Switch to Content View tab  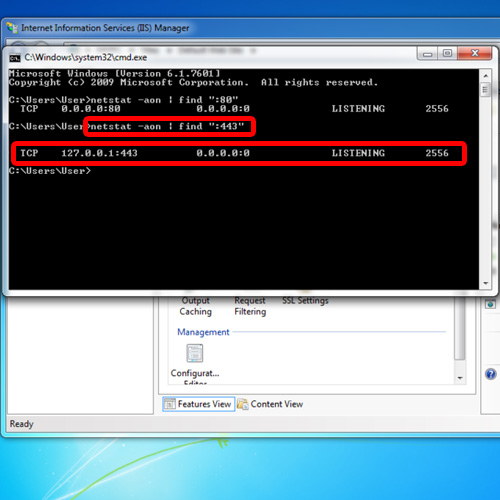click(270, 404)
